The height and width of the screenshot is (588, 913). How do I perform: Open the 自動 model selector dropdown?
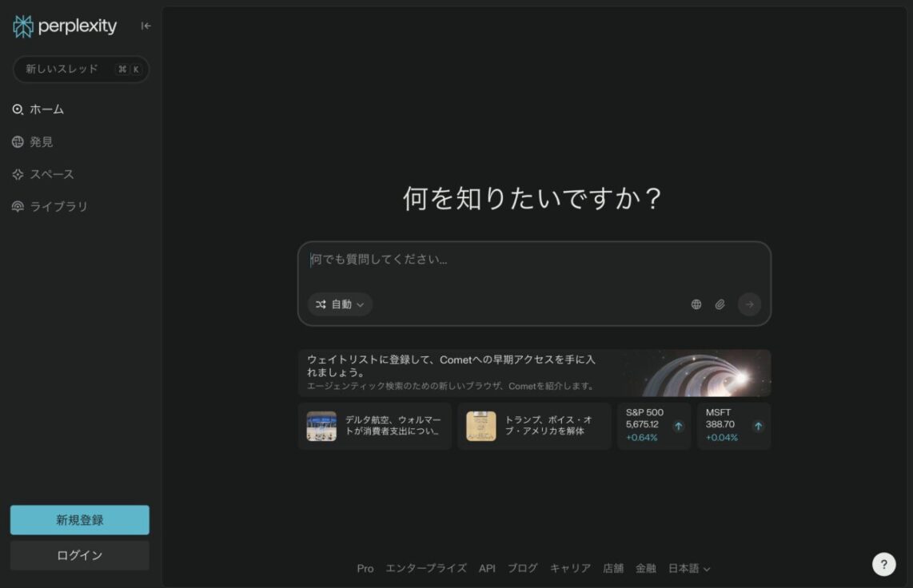tap(340, 304)
